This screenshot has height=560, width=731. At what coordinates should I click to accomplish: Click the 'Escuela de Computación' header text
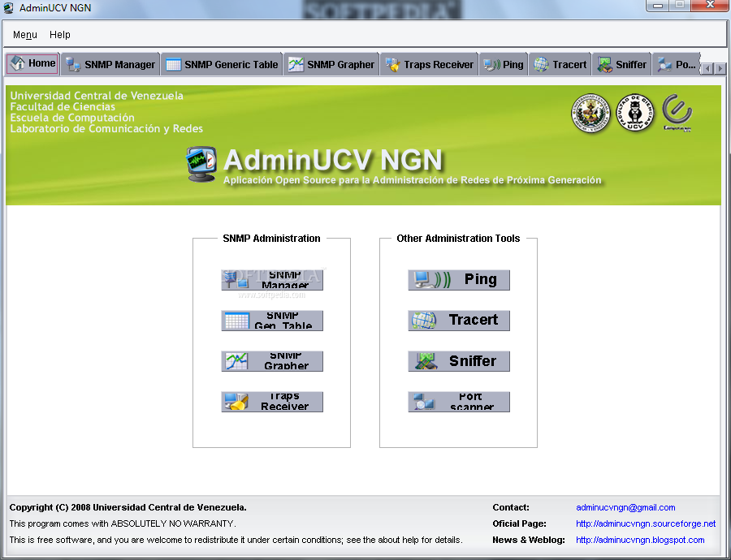(x=72, y=118)
